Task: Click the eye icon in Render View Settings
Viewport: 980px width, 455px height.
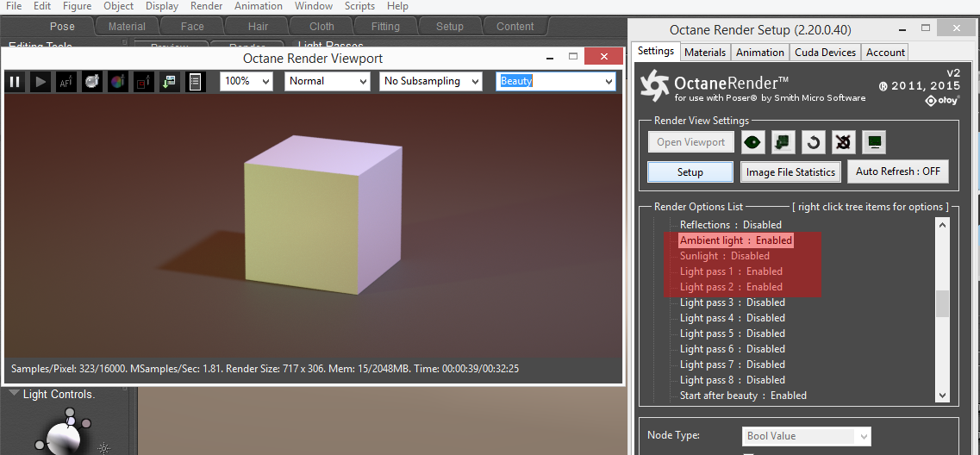Action: click(753, 142)
